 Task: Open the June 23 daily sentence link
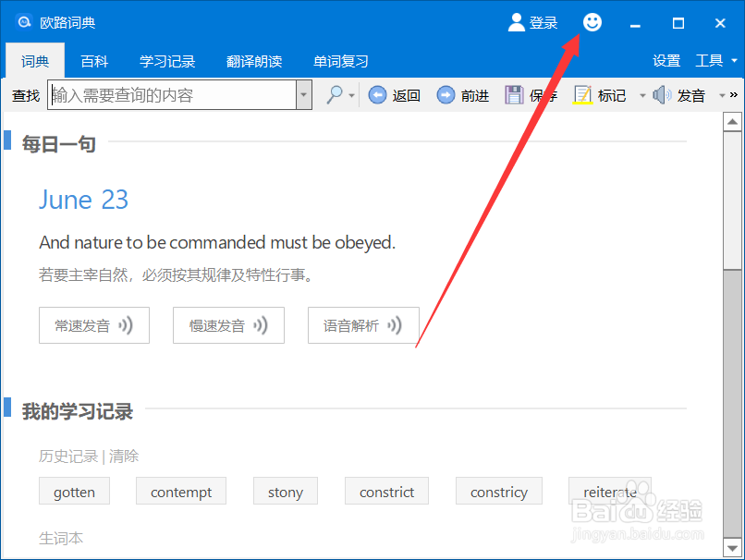[83, 200]
